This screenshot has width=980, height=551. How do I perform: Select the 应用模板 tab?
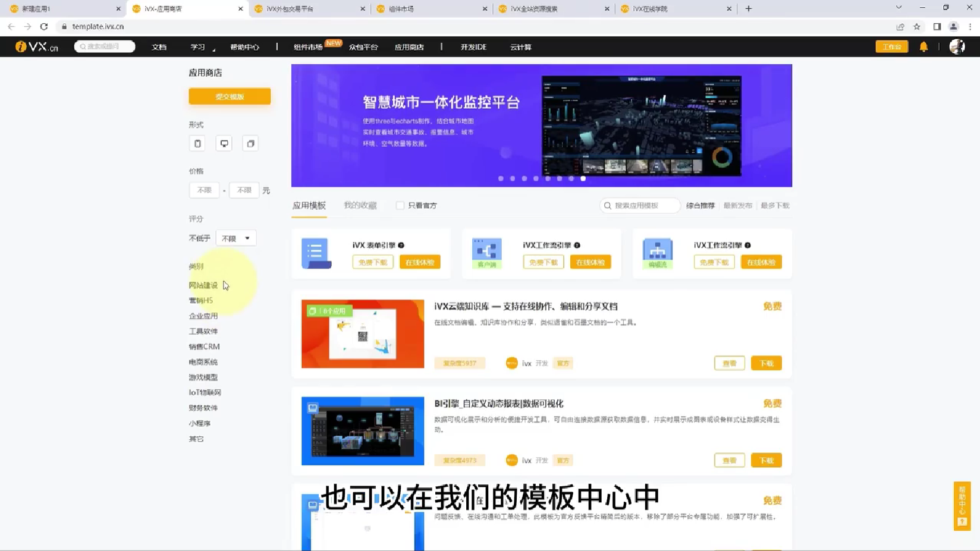pos(309,206)
